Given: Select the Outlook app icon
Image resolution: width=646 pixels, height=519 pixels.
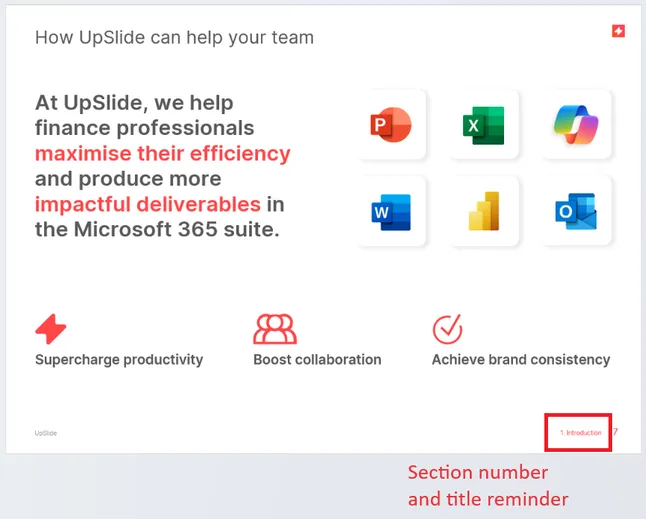Looking at the screenshot, I should coord(576,211).
